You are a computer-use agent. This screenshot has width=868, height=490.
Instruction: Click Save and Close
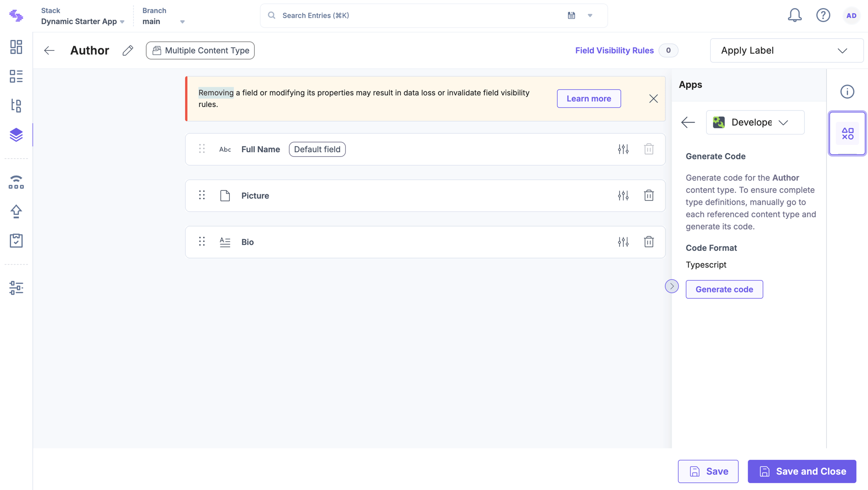click(x=802, y=471)
